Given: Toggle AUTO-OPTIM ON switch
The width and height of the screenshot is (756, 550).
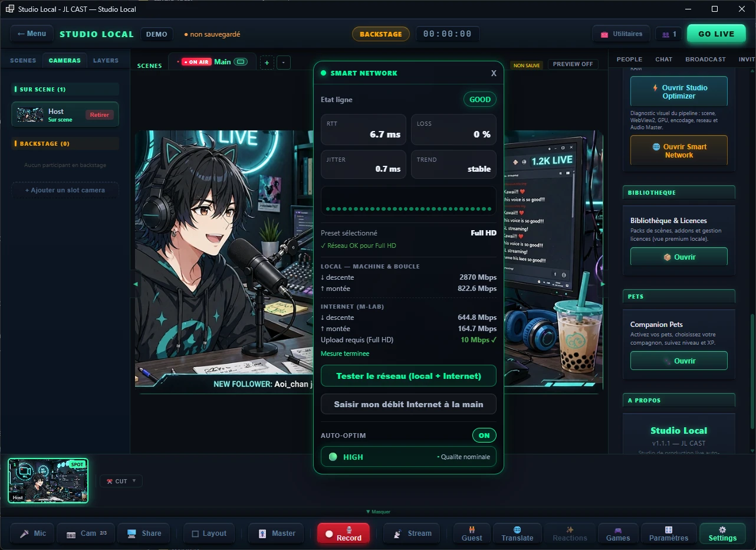Looking at the screenshot, I should click(484, 436).
